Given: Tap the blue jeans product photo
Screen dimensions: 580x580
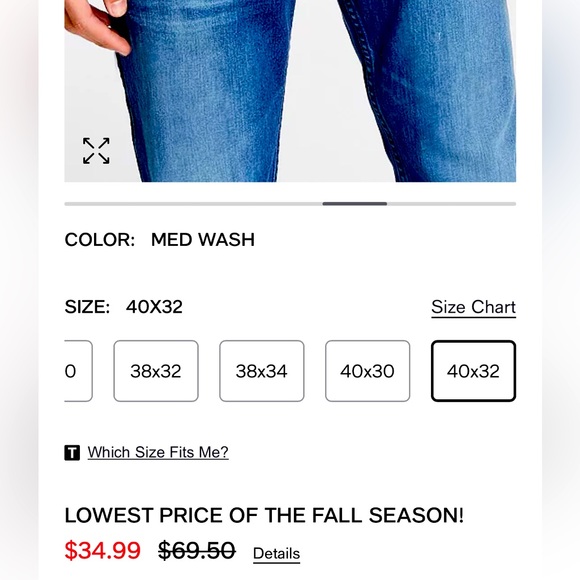Looking at the screenshot, I should coord(290,91).
